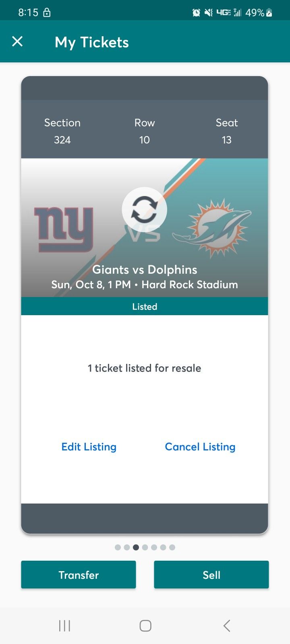Select Cancel Listing link

click(x=200, y=447)
